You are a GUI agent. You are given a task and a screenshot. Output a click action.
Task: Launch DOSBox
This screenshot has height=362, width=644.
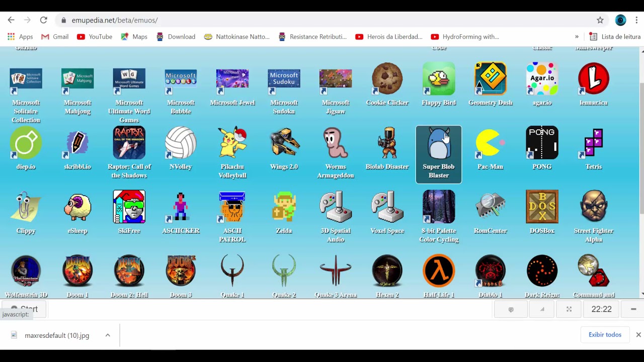(x=542, y=207)
